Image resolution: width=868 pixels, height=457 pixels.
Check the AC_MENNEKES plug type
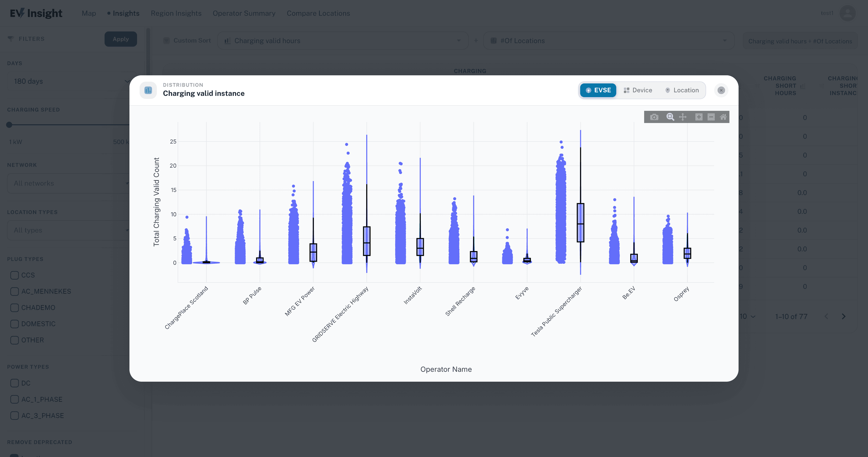[x=14, y=291]
